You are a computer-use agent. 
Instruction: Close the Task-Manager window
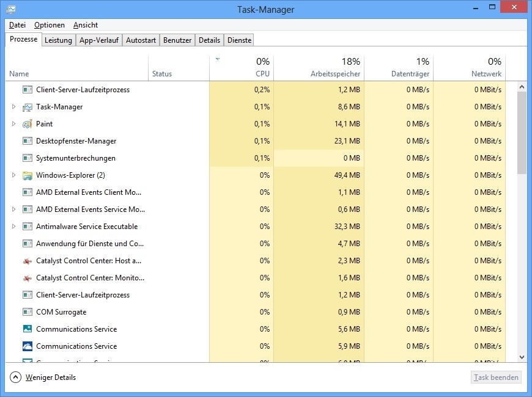pos(514,7)
